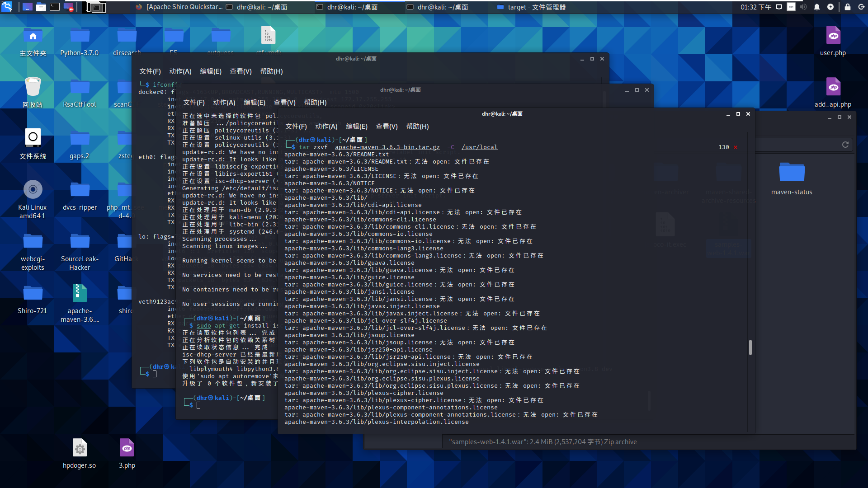This screenshot has width=868, height=488.
Task: Open the Kali applications menu
Action: click(x=6, y=7)
